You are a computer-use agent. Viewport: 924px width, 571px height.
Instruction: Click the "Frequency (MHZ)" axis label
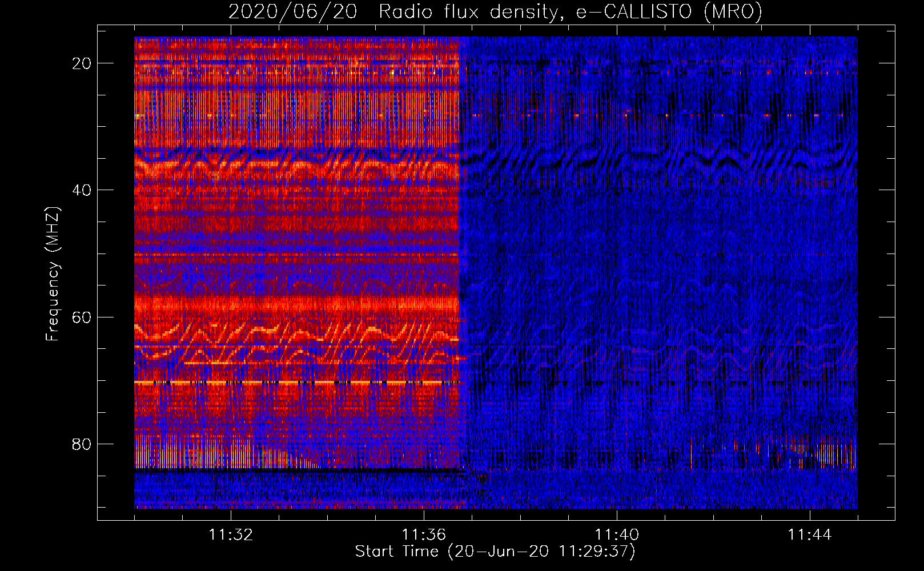tap(53, 275)
